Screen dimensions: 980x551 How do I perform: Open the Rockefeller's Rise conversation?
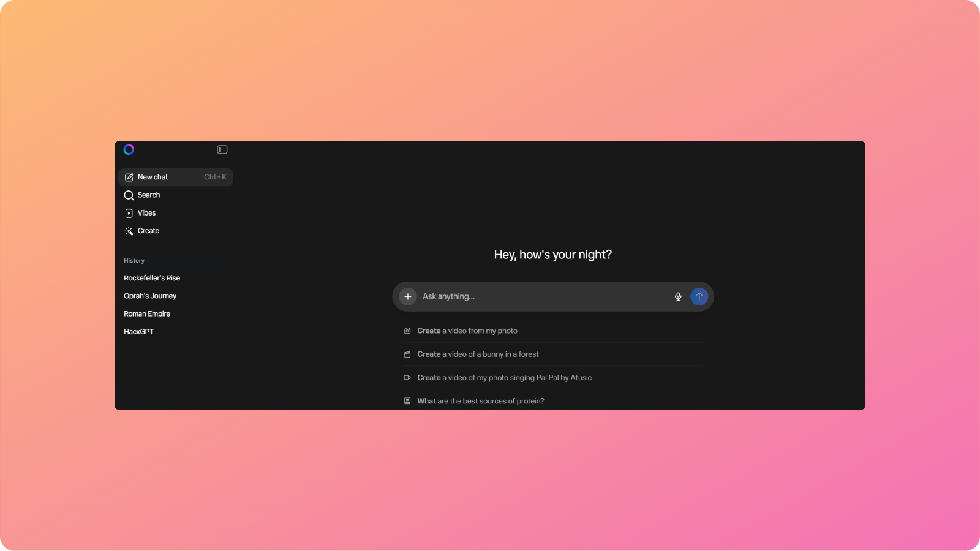pyautogui.click(x=152, y=277)
